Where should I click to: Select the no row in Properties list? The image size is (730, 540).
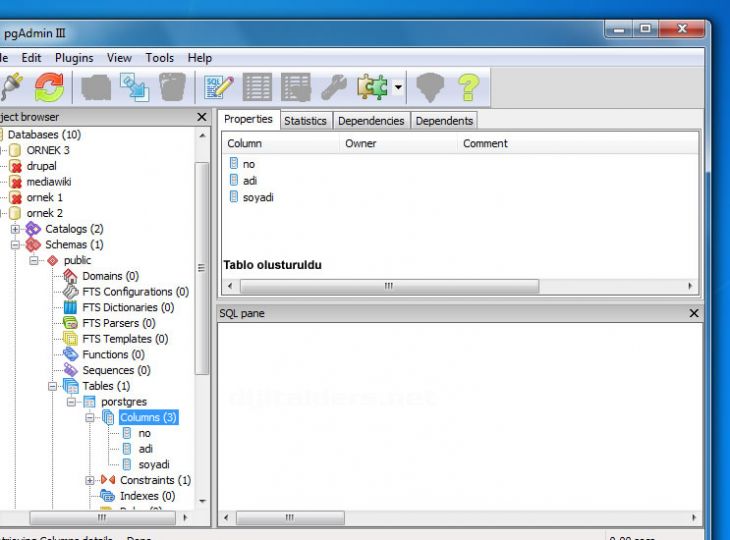click(x=249, y=164)
